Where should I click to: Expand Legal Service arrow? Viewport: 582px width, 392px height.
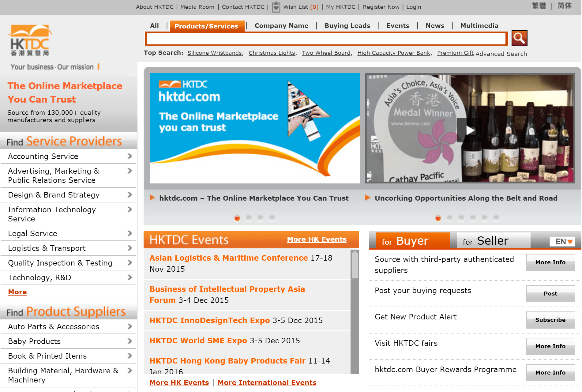tap(130, 233)
